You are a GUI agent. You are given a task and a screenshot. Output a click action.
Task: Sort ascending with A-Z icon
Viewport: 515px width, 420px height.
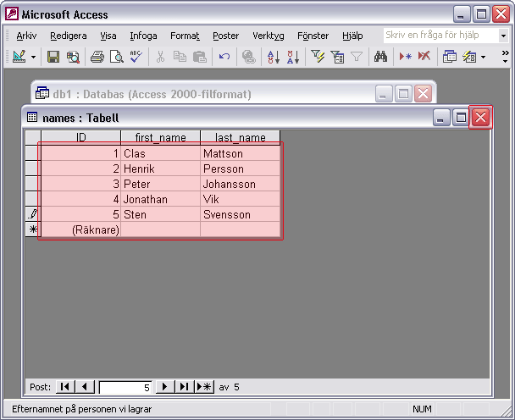273,57
